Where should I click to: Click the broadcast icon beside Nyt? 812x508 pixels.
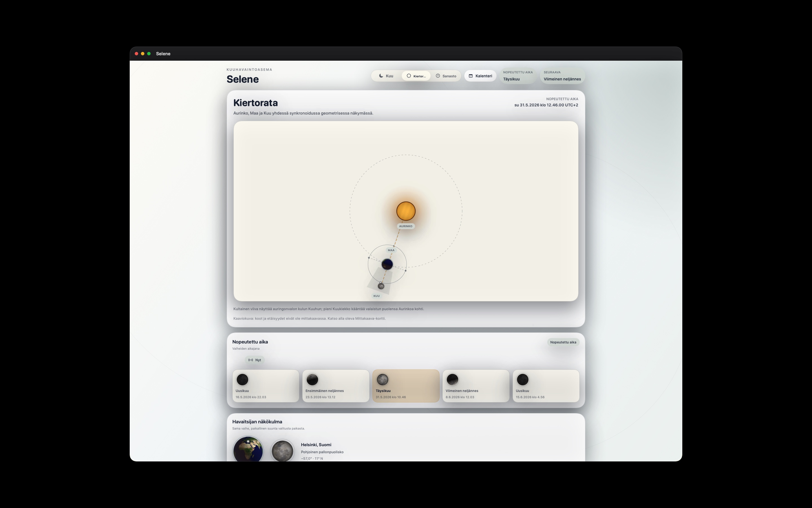point(251,360)
